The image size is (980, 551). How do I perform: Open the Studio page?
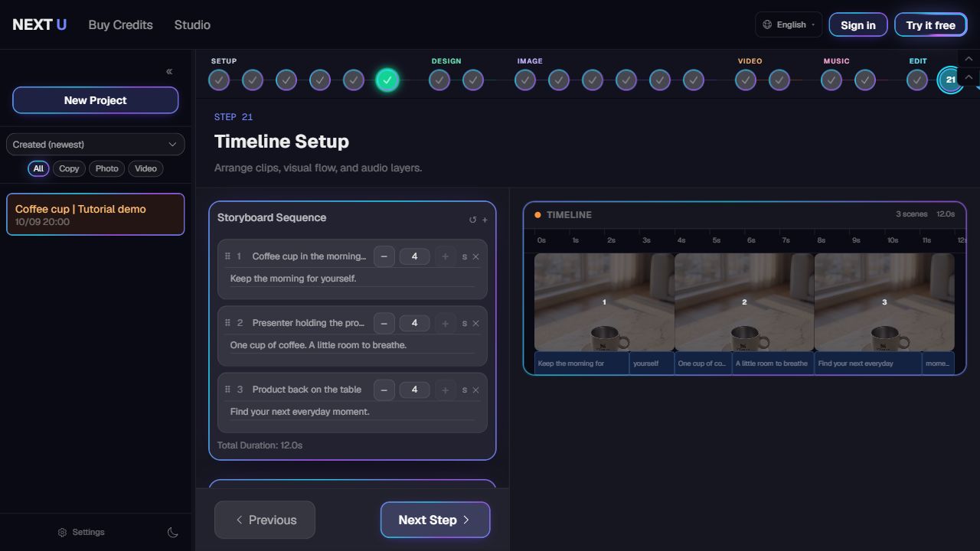pyautogui.click(x=192, y=24)
